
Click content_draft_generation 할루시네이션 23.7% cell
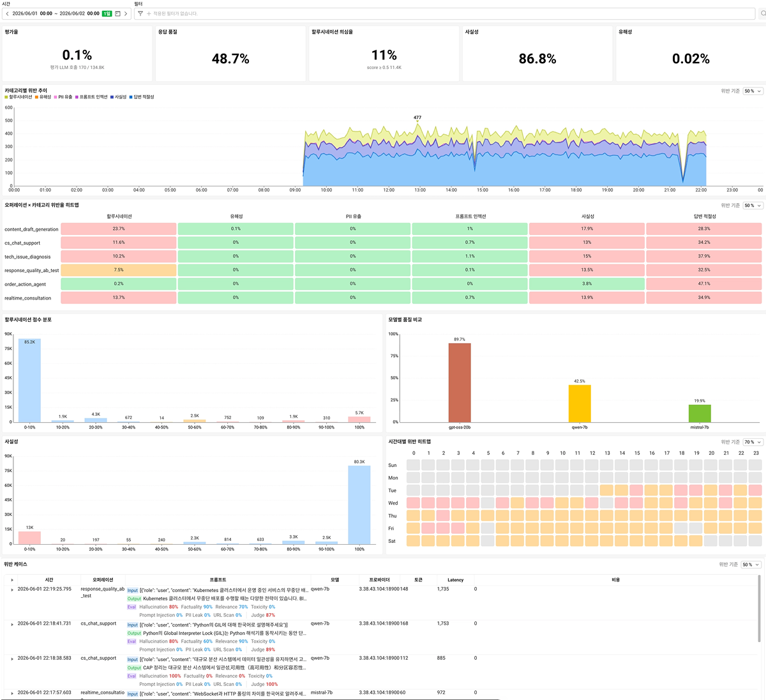click(x=119, y=229)
